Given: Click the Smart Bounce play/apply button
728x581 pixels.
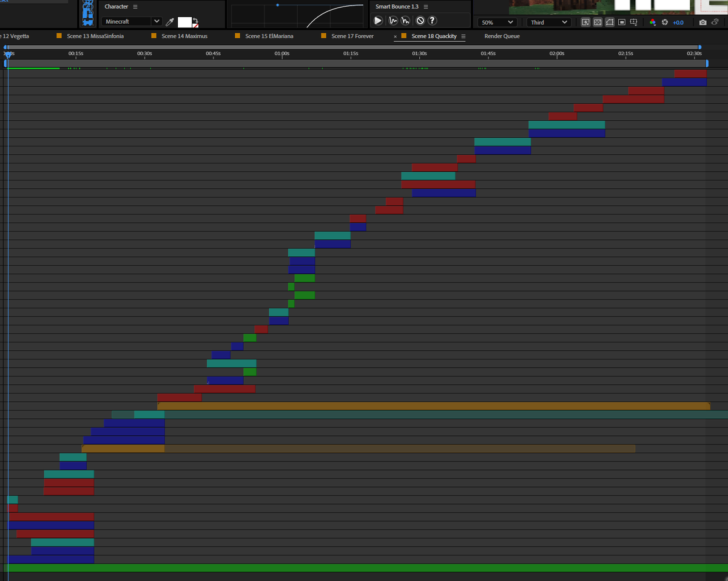Looking at the screenshot, I should tap(378, 21).
